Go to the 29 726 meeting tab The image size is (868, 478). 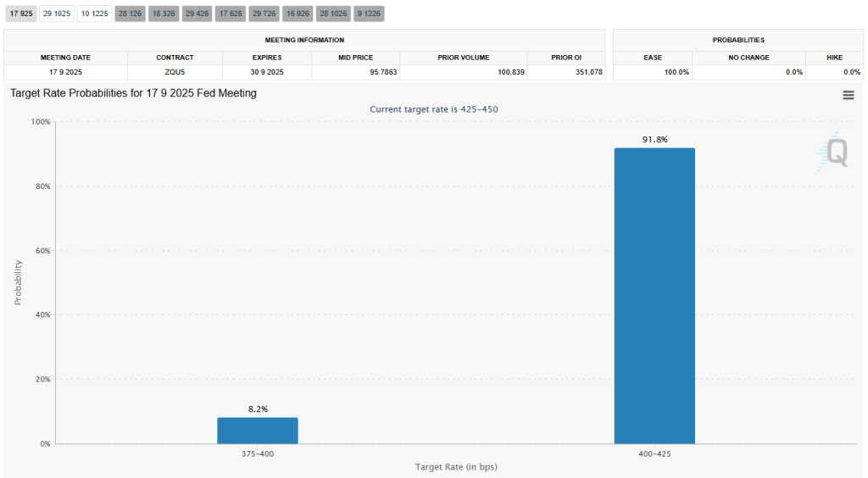click(264, 14)
